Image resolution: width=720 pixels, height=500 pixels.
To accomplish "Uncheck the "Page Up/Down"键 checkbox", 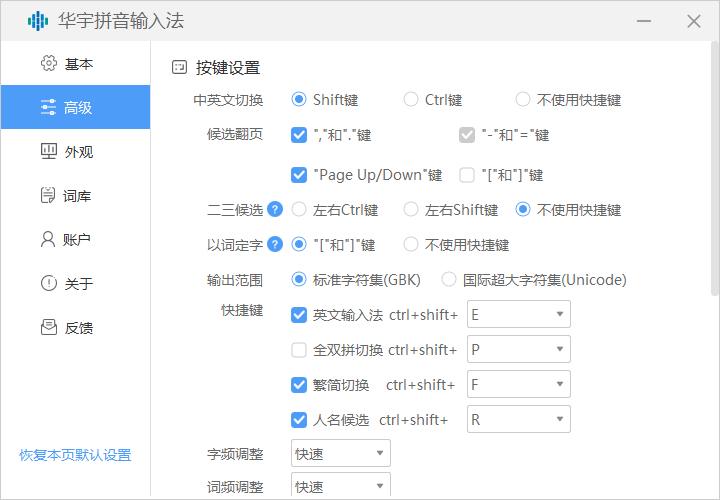I will tap(299, 175).
